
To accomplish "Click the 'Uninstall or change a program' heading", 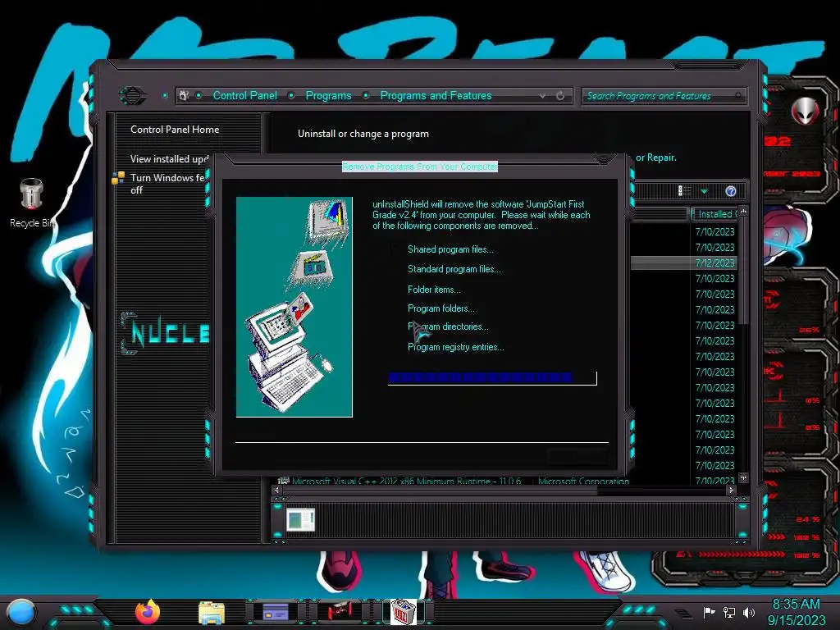I will click(x=363, y=134).
